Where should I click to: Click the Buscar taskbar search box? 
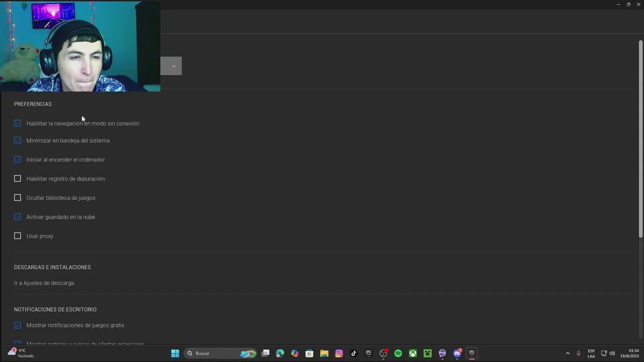pyautogui.click(x=220, y=353)
